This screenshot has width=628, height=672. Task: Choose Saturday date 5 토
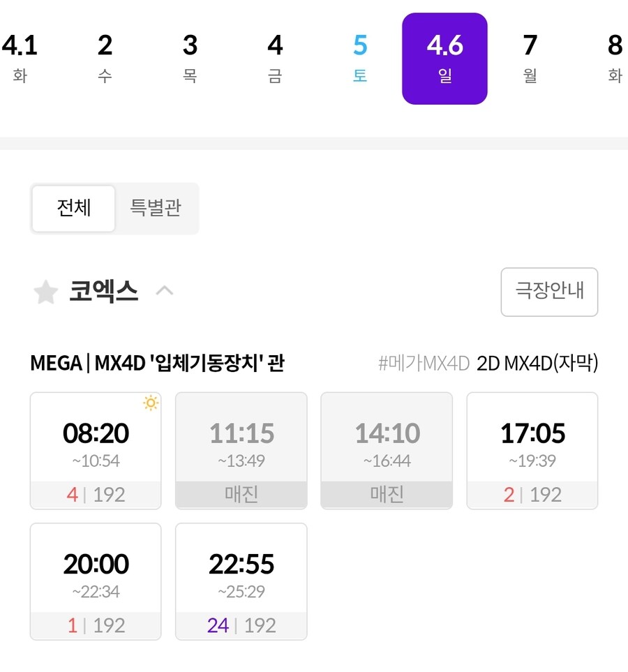coord(360,59)
